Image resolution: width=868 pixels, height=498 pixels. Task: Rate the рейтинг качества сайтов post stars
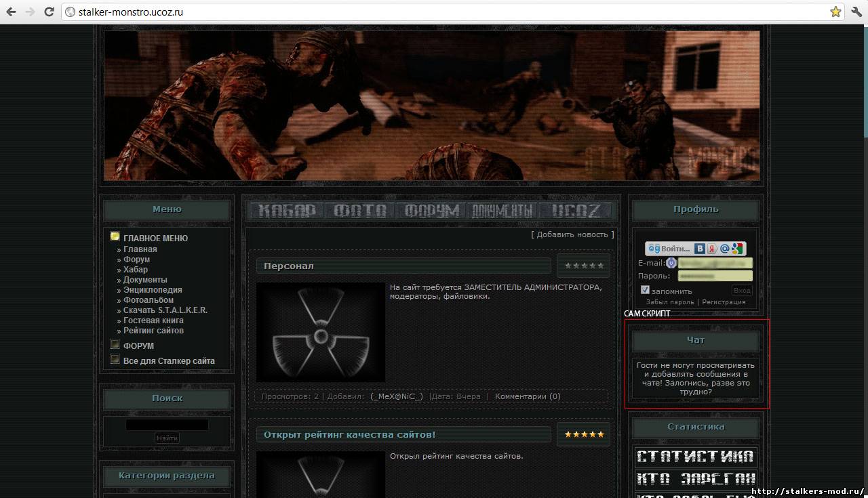pyautogui.click(x=584, y=434)
